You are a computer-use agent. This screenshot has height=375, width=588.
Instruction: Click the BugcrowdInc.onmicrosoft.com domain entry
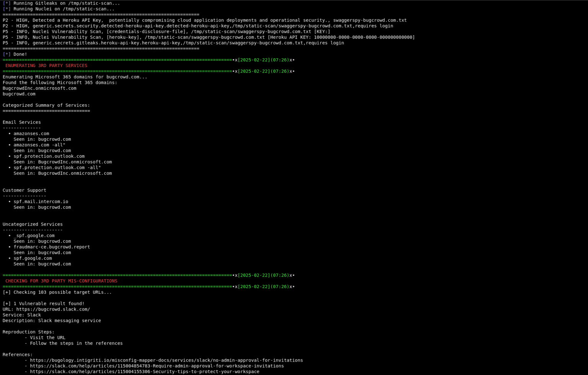point(39,88)
